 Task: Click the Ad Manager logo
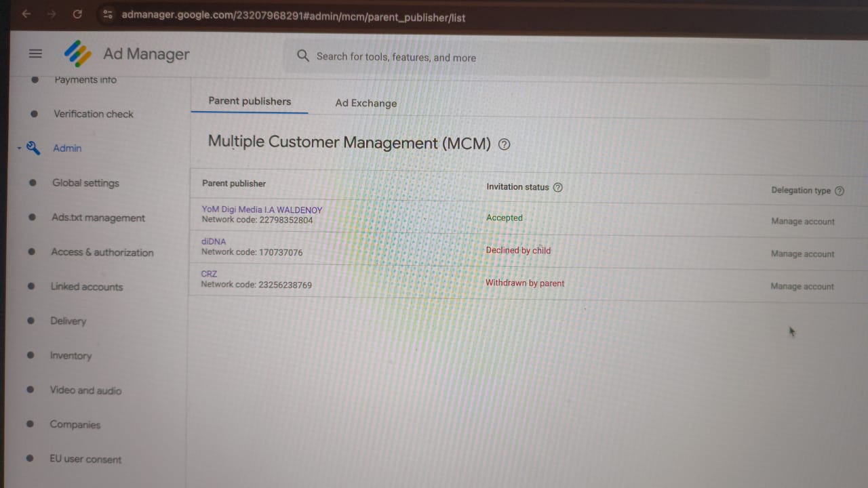coord(78,54)
